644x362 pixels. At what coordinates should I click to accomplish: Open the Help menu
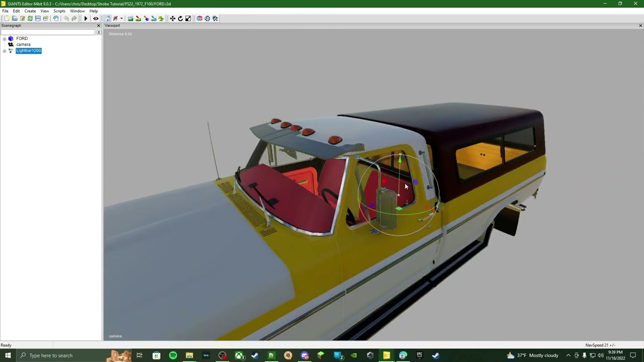coord(94,11)
